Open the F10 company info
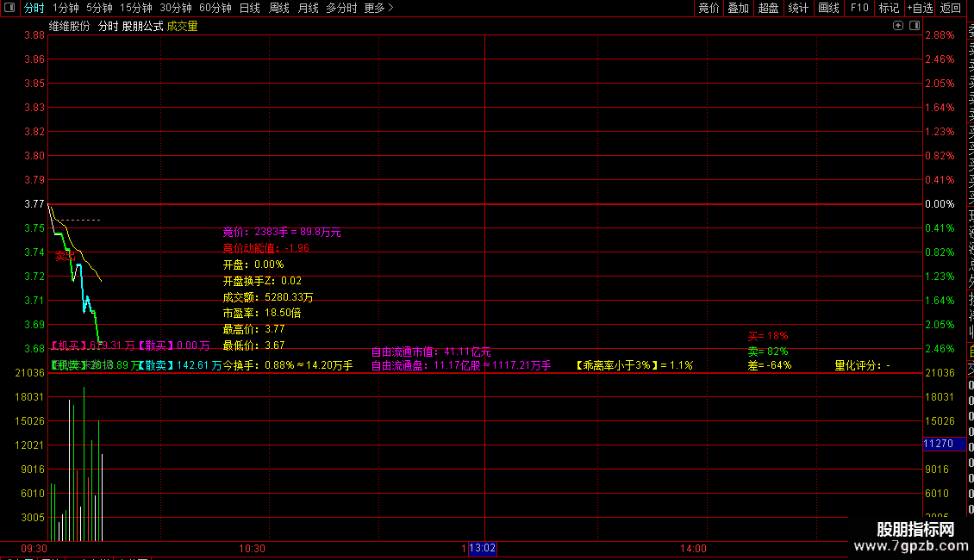This screenshot has height=560, width=974. tap(859, 8)
